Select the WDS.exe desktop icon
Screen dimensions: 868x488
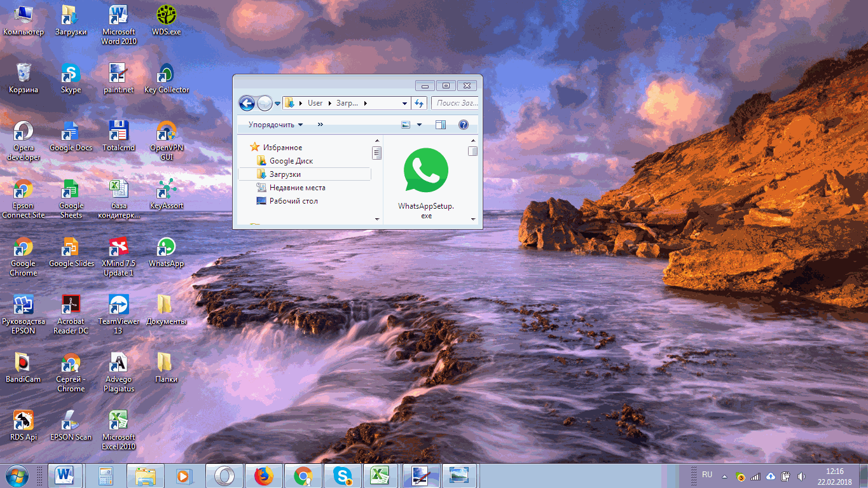(x=167, y=20)
